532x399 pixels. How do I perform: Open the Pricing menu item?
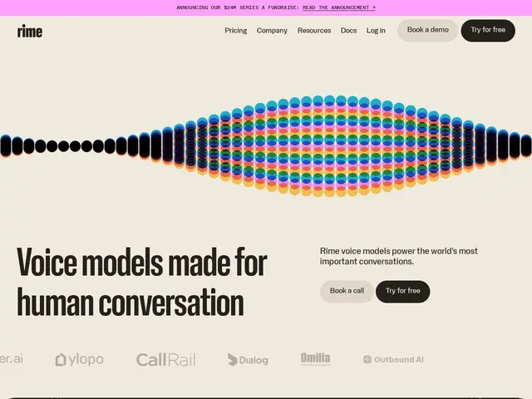pyautogui.click(x=236, y=31)
